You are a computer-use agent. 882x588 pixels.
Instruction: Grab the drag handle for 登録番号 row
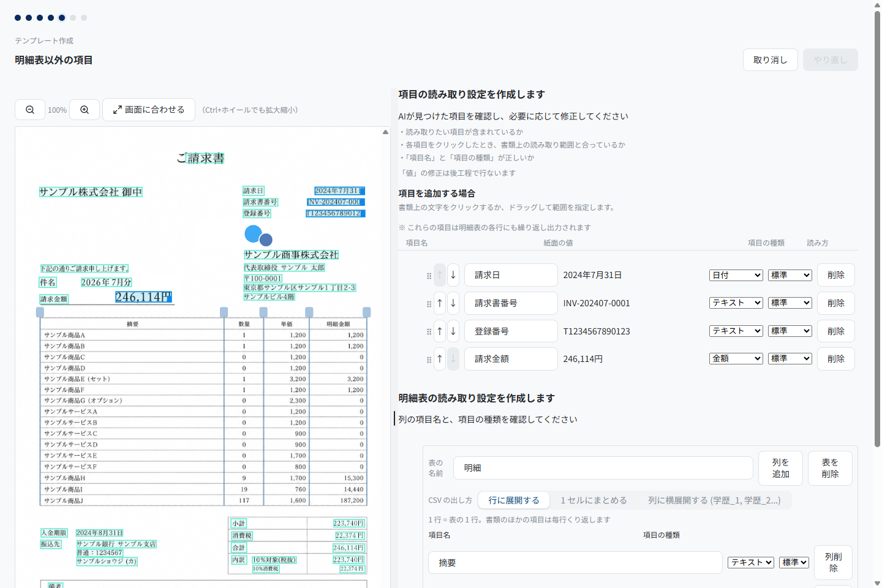click(429, 331)
